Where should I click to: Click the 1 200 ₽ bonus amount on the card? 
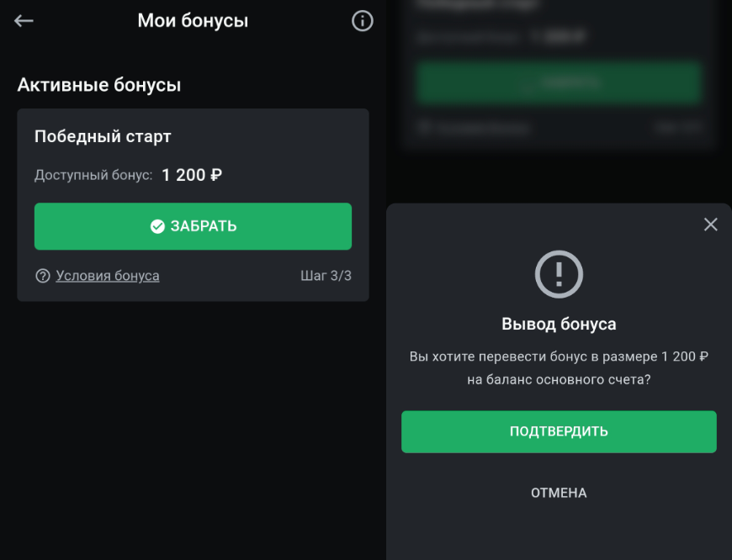[192, 175]
